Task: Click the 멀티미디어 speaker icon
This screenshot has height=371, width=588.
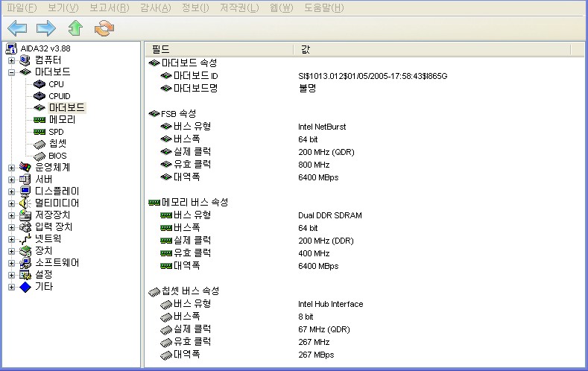Action: [x=25, y=203]
